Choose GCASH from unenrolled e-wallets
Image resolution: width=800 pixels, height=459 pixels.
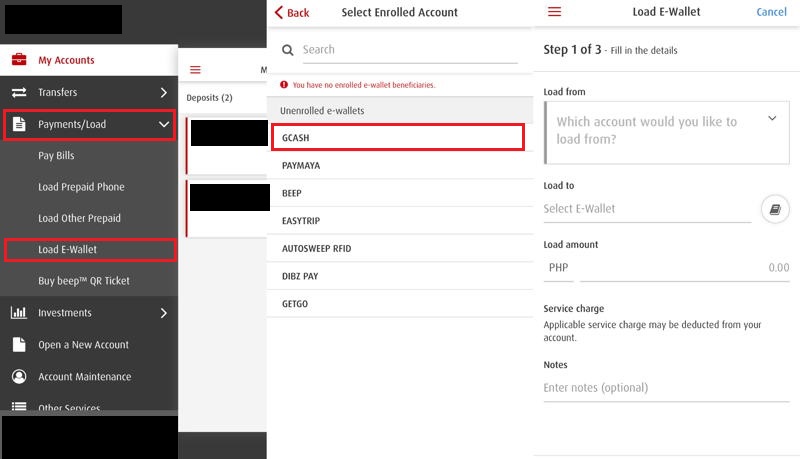point(398,137)
